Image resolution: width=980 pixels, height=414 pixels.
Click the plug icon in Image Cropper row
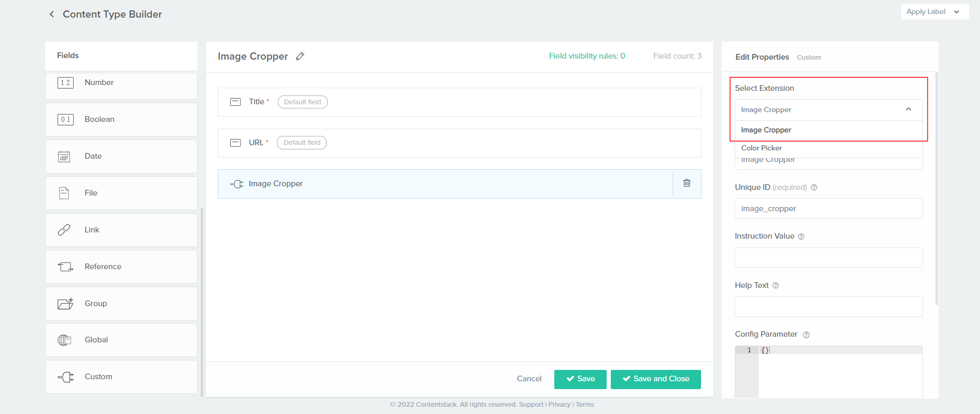tap(237, 184)
